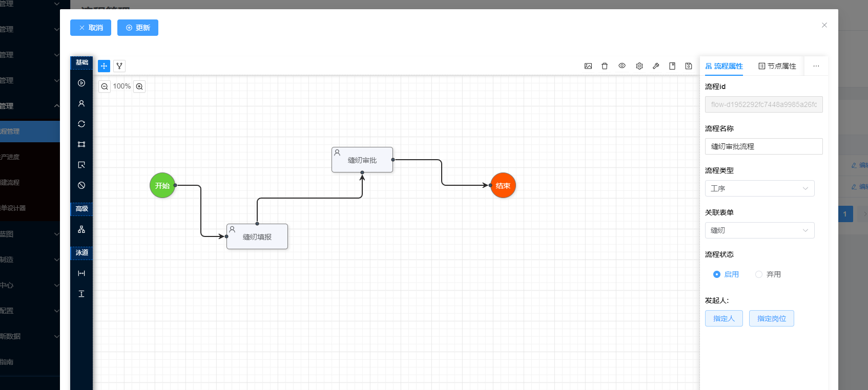Zoom out of the canvas
This screenshot has width=868, height=390.
click(x=105, y=86)
